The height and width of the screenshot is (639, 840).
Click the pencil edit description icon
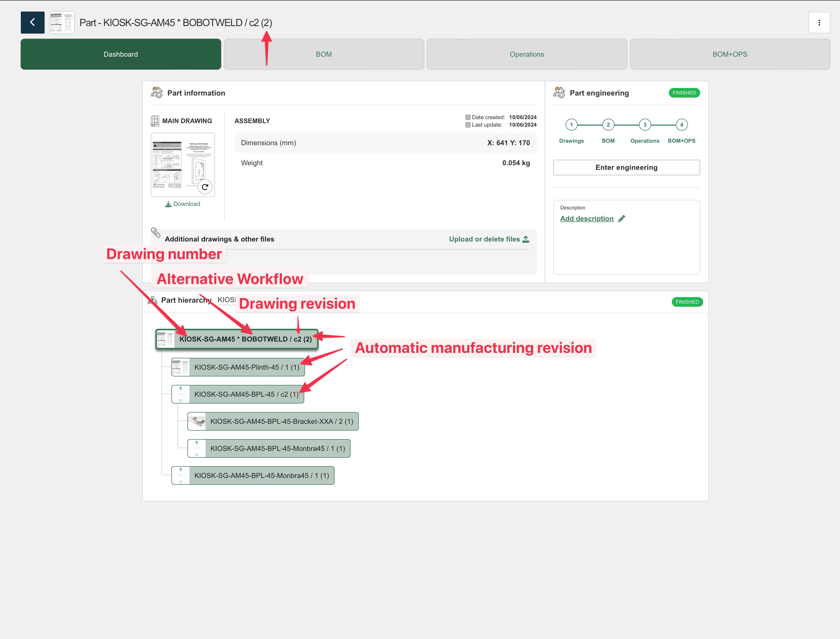pyautogui.click(x=621, y=219)
